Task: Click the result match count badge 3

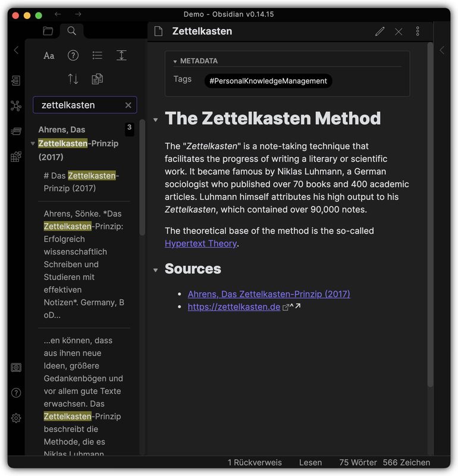Action: click(130, 128)
